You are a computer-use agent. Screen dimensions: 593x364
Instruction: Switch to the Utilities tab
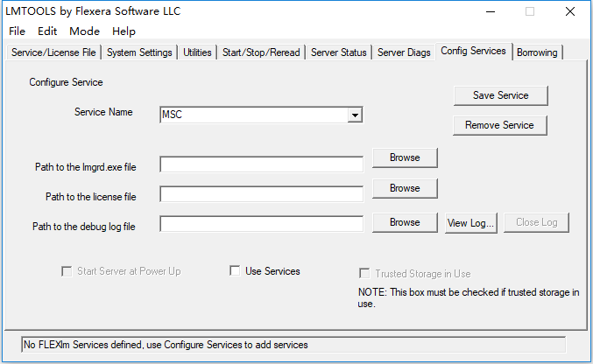click(197, 52)
